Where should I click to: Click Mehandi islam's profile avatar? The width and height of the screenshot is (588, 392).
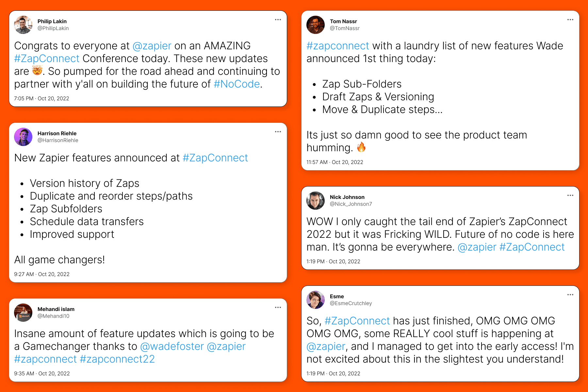pyautogui.click(x=23, y=313)
